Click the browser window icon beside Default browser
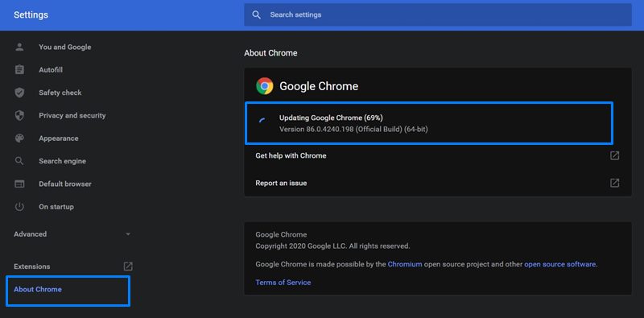The height and width of the screenshot is (318, 644). [x=19, y=184]
